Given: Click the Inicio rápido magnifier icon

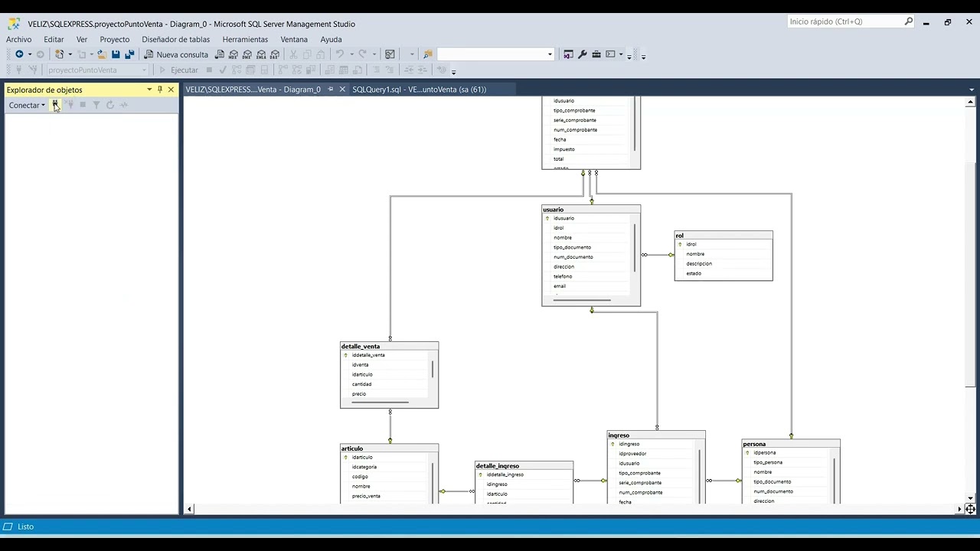Looking at the screenshot, I should [x=909, y=21].
